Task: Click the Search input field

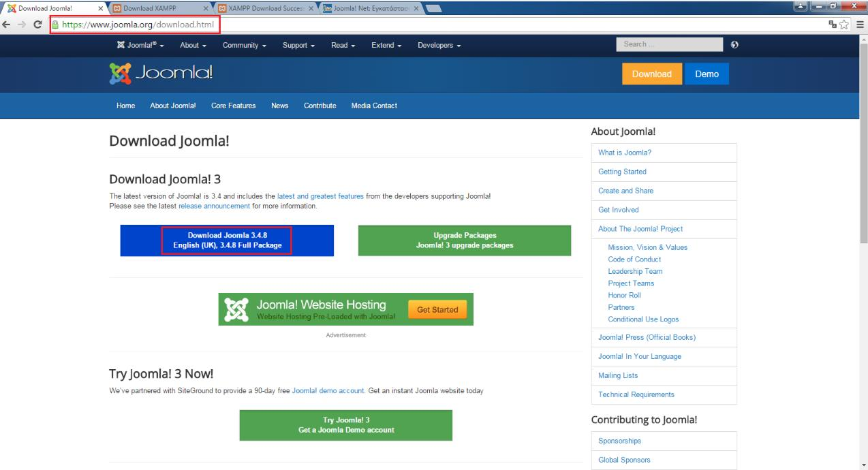Action: point(670,44)
